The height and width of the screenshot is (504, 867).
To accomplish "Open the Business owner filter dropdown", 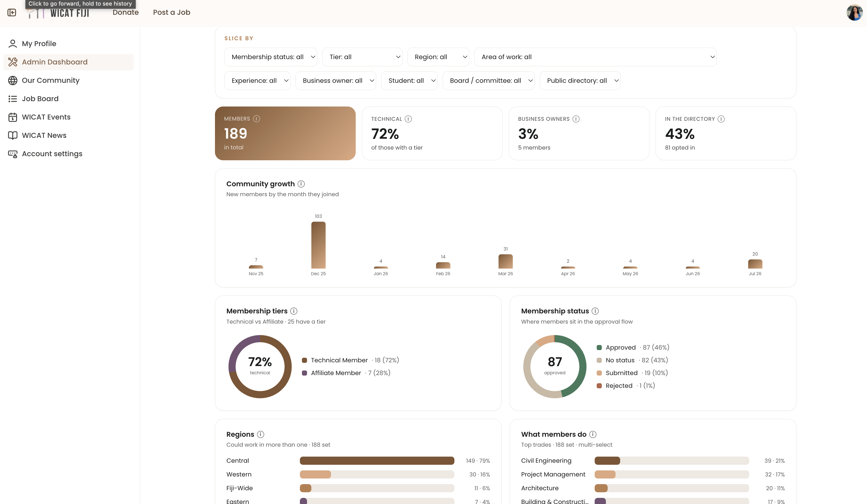I will (335, 81).
